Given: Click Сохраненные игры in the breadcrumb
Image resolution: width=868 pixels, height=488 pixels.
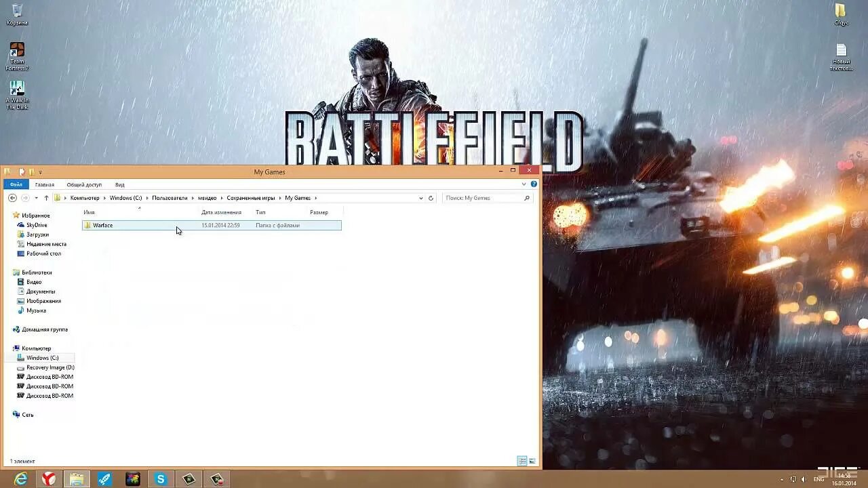Looking at the screenshot, I should click(x=251, y=198).
